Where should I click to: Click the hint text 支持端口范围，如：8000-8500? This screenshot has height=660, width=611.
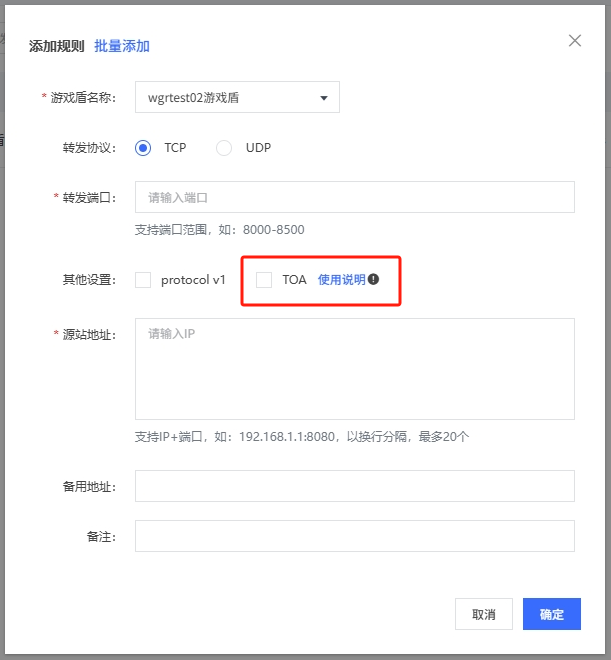(219, 230)
